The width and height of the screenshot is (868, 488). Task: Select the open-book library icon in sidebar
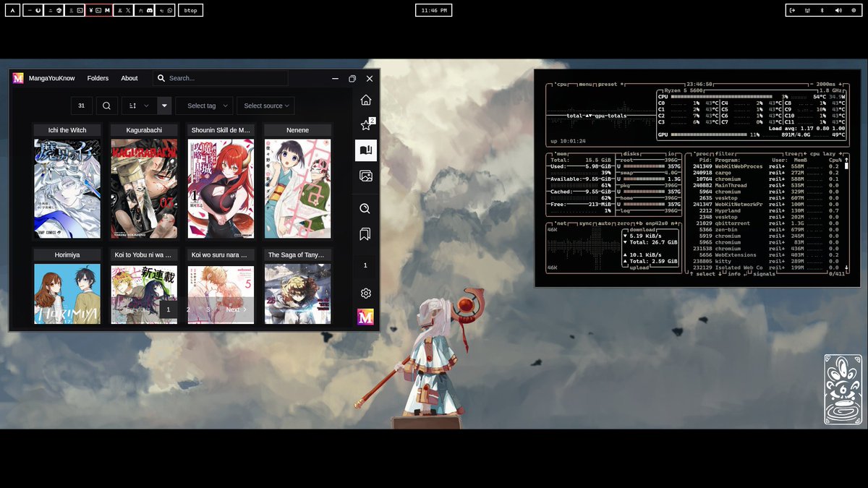366,150
